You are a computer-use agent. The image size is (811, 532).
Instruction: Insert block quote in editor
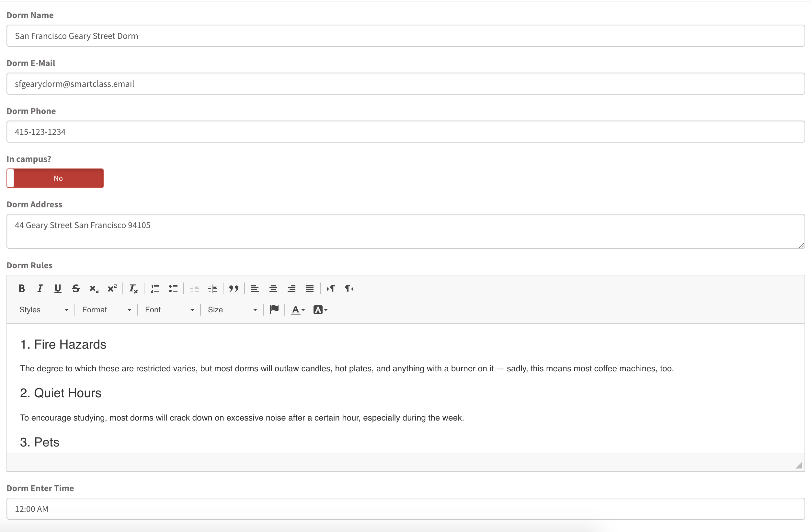pos(234,289)
